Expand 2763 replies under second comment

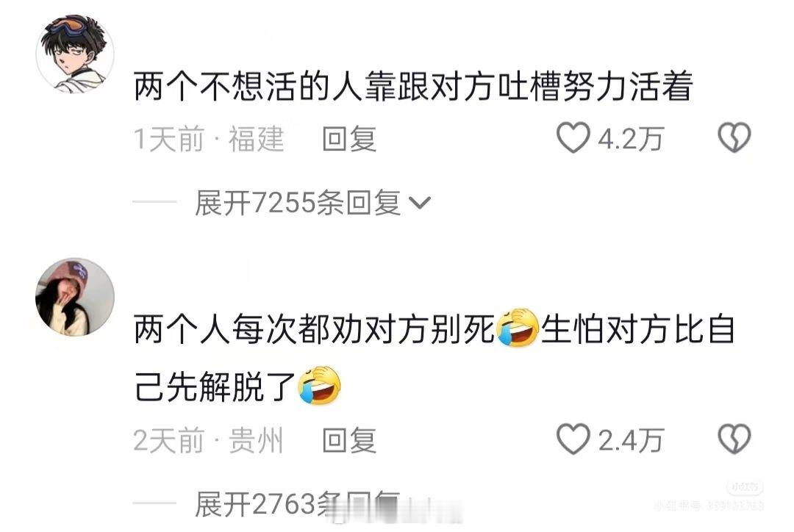point(298,504)
